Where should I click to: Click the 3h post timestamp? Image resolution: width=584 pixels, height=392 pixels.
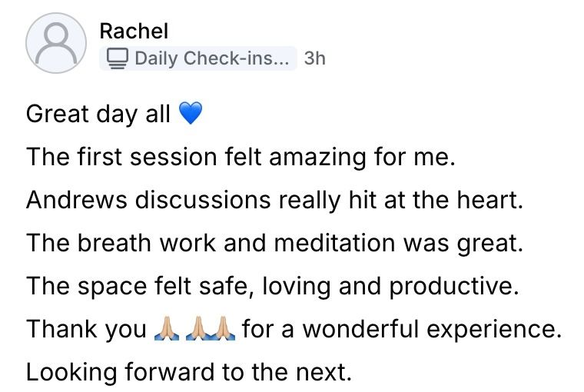point(315,58)
